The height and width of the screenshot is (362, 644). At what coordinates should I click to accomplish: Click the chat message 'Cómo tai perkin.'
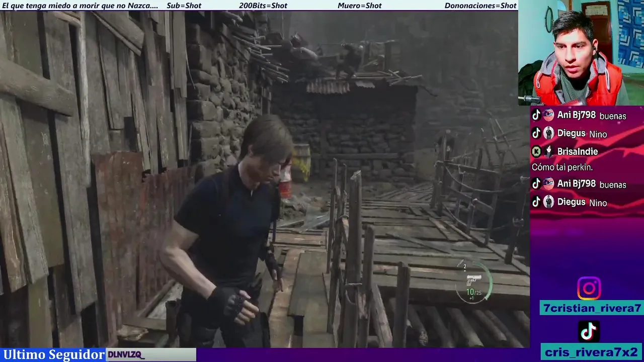tap(562, 167)
